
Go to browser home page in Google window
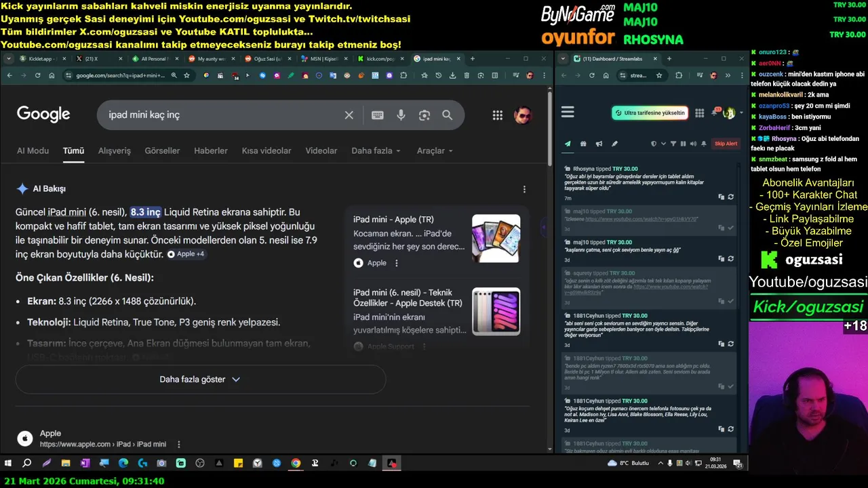tap(52, 75)
